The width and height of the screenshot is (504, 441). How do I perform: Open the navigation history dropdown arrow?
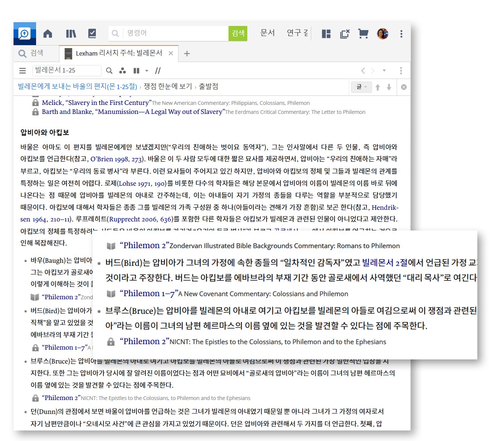(x=384, y=70)
